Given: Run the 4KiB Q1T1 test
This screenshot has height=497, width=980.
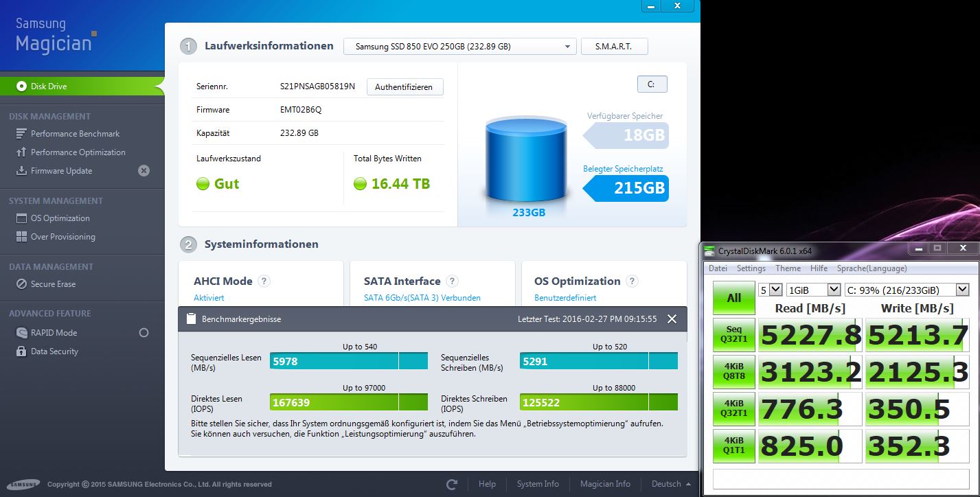Looking at the screenshot, I should (734, 446).
